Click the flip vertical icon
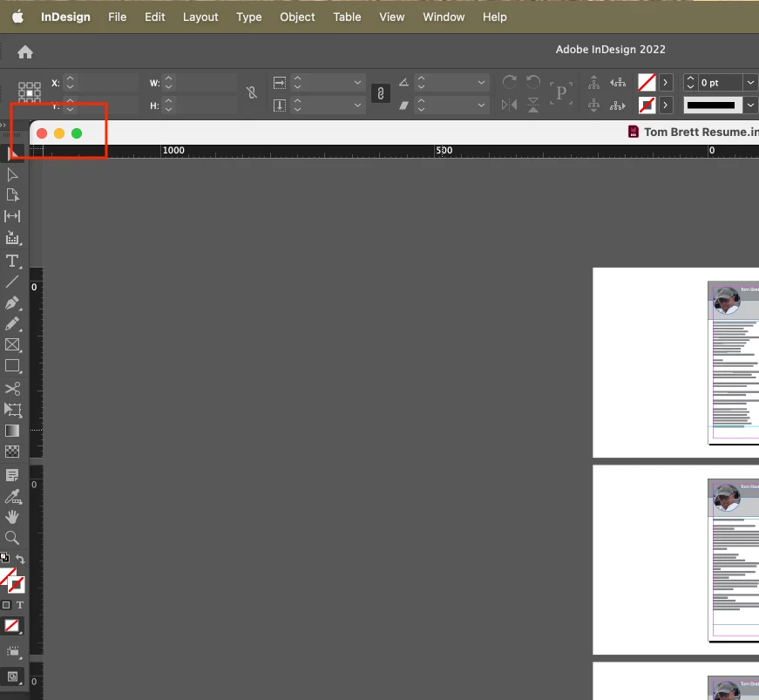The image size is (759, 700). click(x=533, y=105)
